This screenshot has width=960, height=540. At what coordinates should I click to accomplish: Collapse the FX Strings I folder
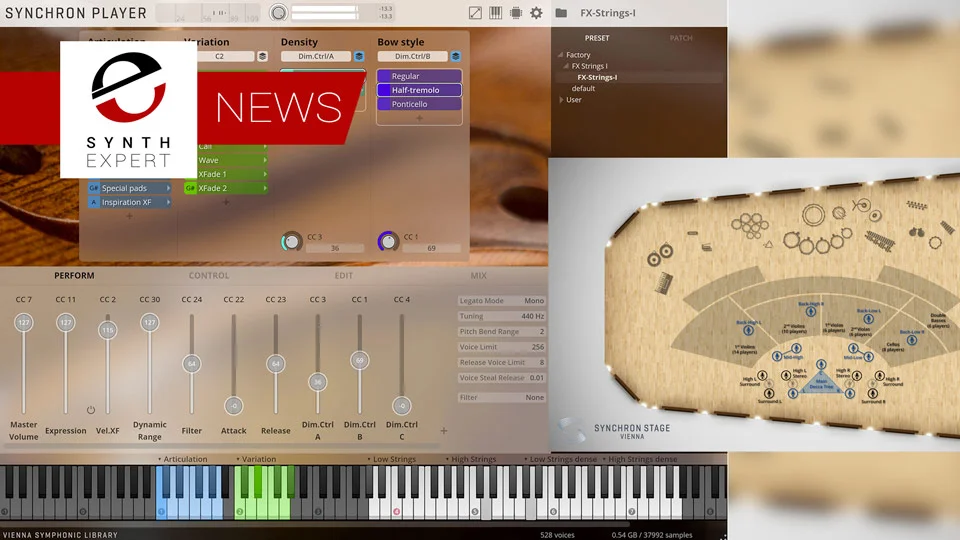(x=566, y=66)
